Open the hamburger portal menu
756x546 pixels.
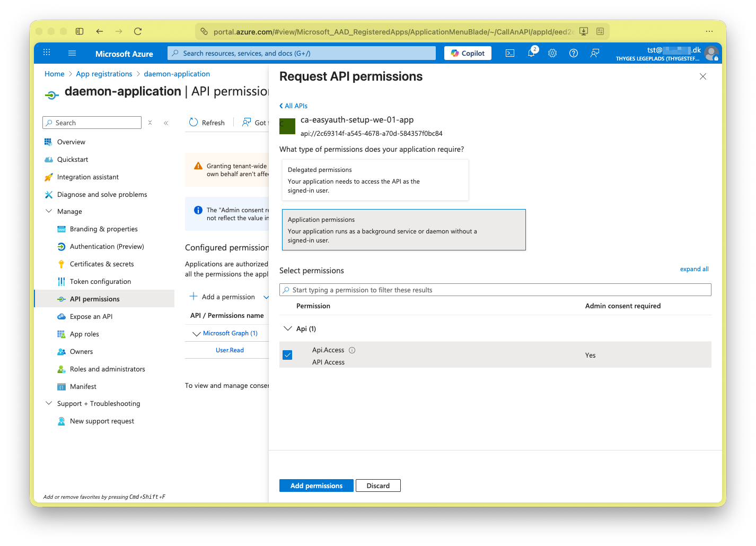pyautogui.click(x=72, y=53)
